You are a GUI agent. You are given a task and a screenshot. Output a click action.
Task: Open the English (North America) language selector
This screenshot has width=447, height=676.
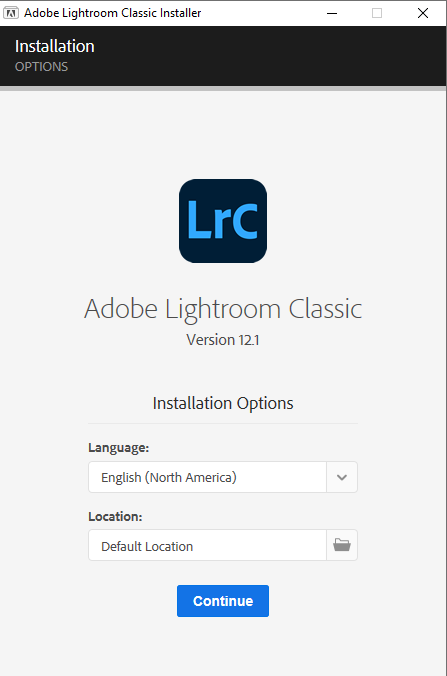207,477
